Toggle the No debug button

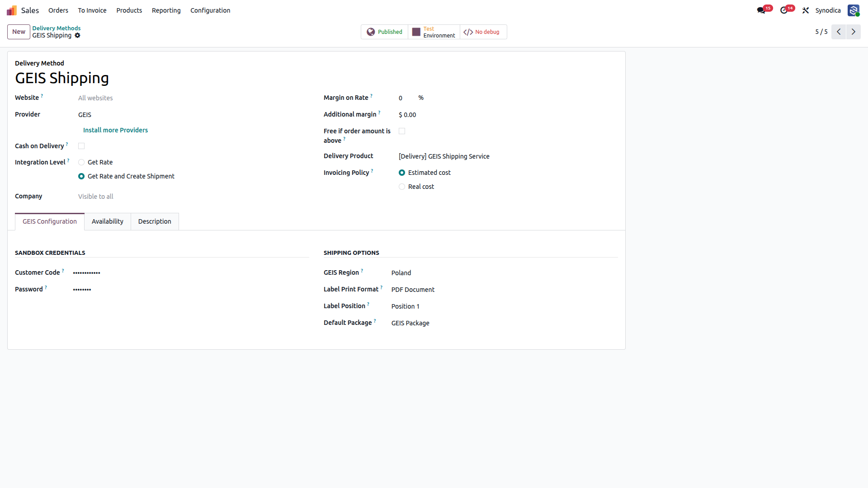pyautogui.click(x=483, y=32)
